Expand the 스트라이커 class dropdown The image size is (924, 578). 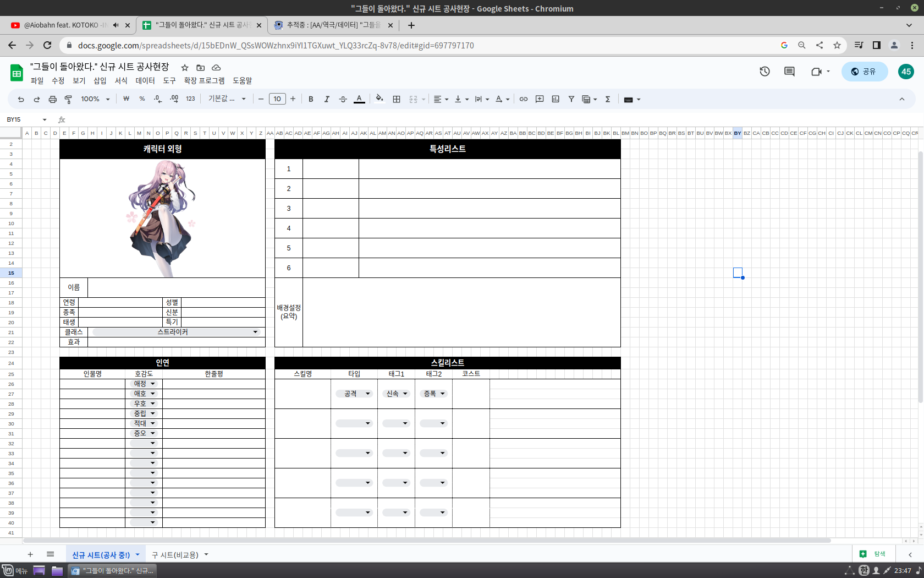pos(255,332)
